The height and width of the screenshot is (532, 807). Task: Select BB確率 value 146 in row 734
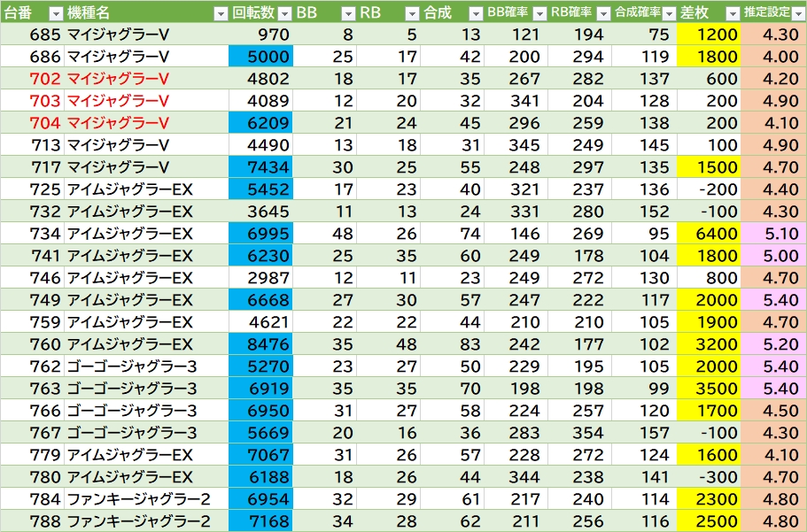pos(516,234)
